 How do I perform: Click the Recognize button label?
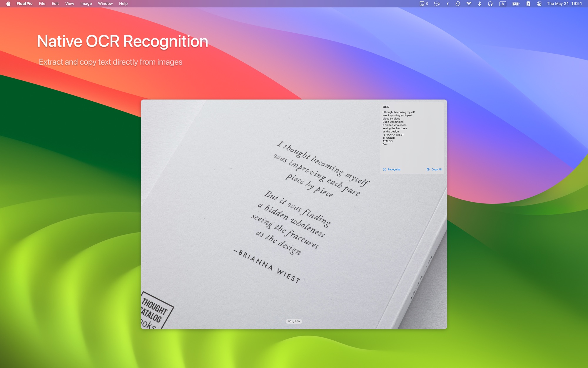(x=394, y=170)
